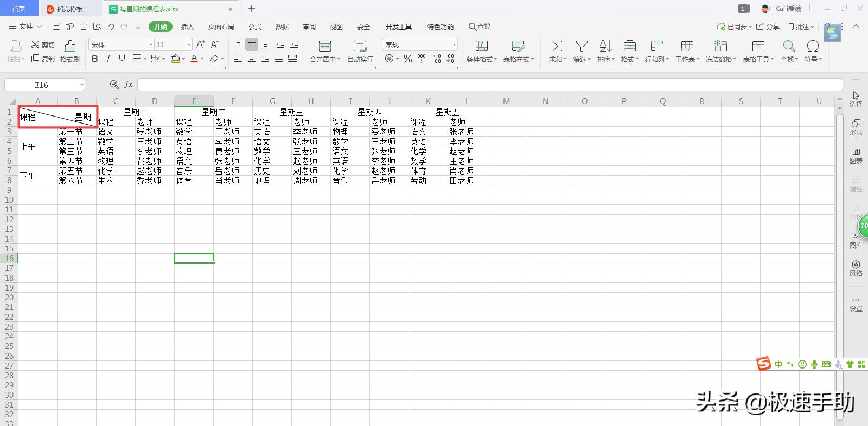Open the Gallery (图库) sidebar panel
Viewport: 868px width, 426px height.
coord(856,240)
